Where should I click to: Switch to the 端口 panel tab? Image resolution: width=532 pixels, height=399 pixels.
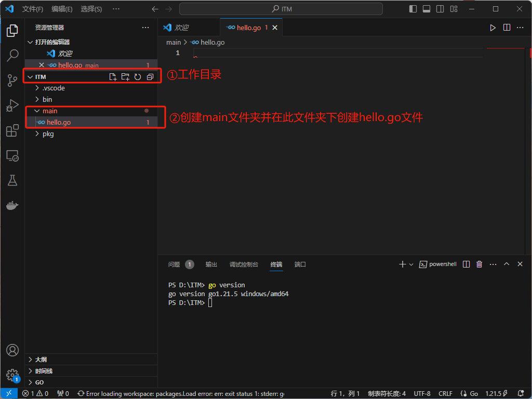pos(300,264)
